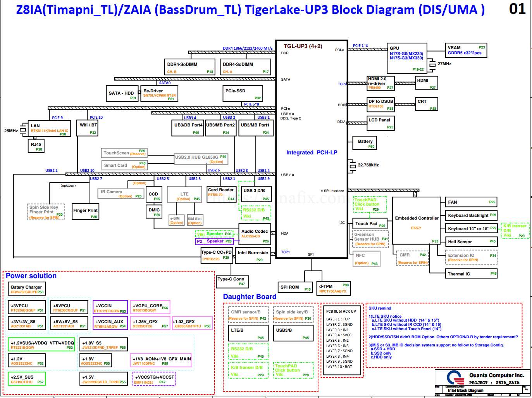Select the Keyboard 14" or 15" block
This screenshot has width=532, height=398.
point(472,228)
